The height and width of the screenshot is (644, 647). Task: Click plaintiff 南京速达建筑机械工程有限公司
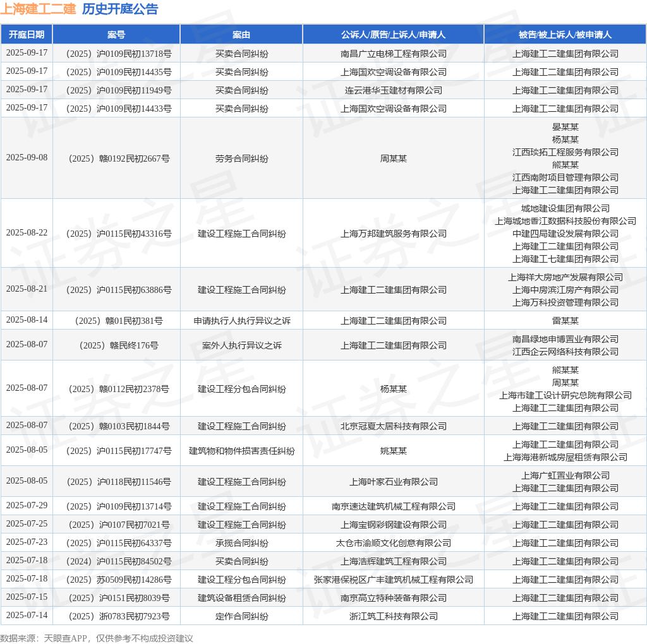(393, 506)
